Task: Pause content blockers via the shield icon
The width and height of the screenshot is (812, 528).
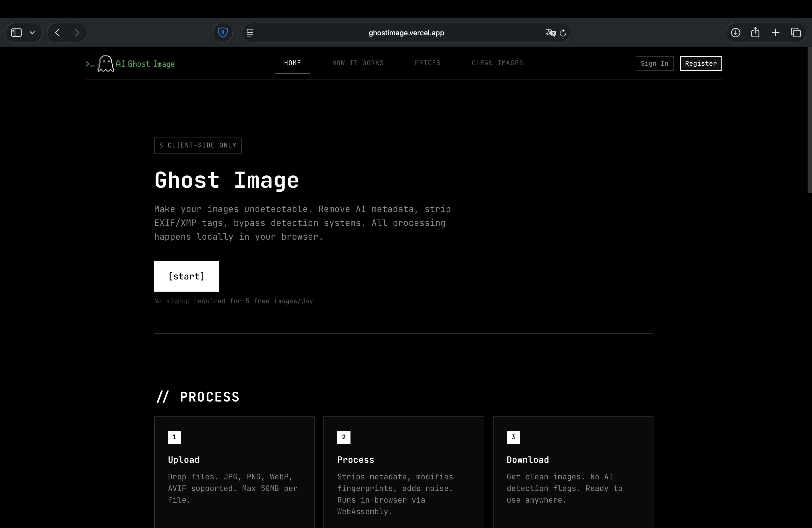Action: (223, 32)
